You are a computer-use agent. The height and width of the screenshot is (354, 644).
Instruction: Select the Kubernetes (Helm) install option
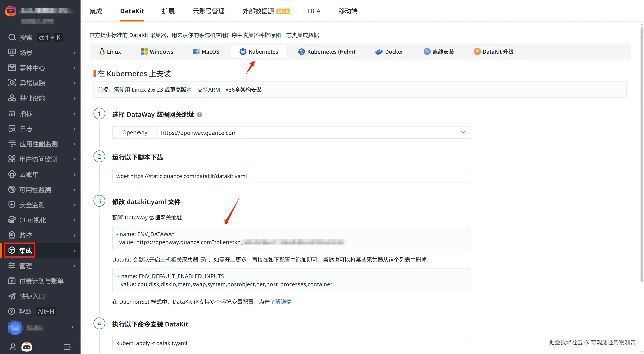[x=327, y=52]
